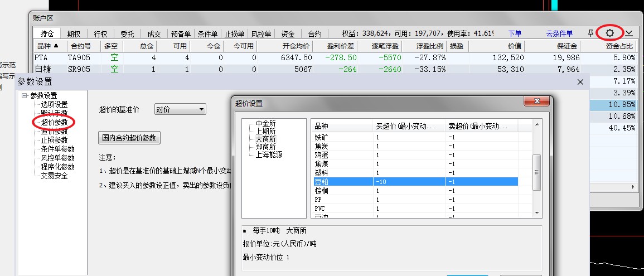Open the 超价的基准价 dropdown

(180, 109)
